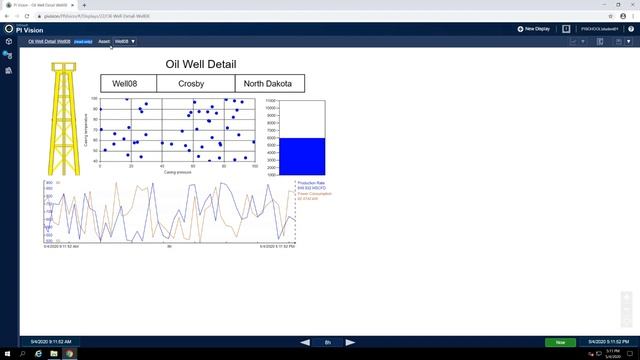This screenshot has height=360, width=640.
Task: Shift time range forward with right arrow
Action: [x=350, y=342]
